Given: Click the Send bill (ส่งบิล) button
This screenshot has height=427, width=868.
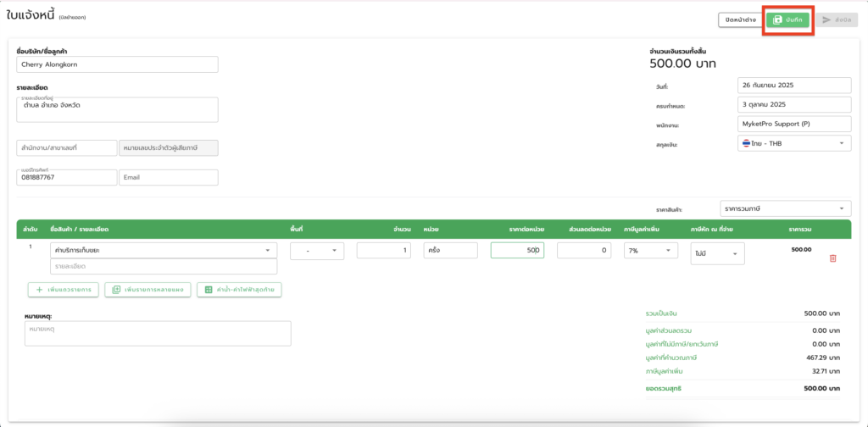Looking at the screenshot, I should (833, 19).
